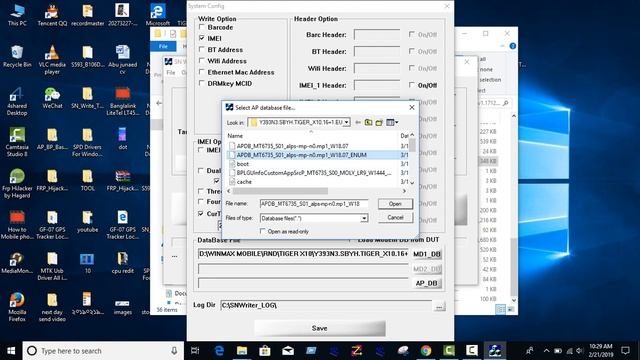Viewport: 640px width, 360px height.
Task: Go back using the dialog's back arrow icon
Action: point(358,122)
